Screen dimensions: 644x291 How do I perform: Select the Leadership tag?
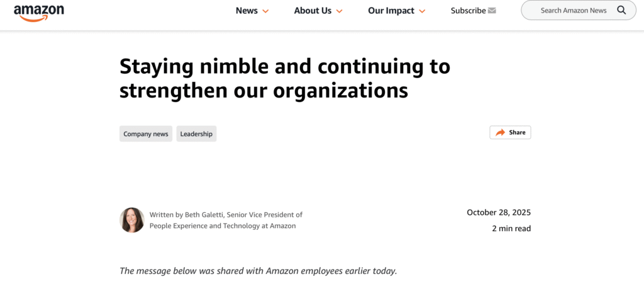tap(196, 134)
